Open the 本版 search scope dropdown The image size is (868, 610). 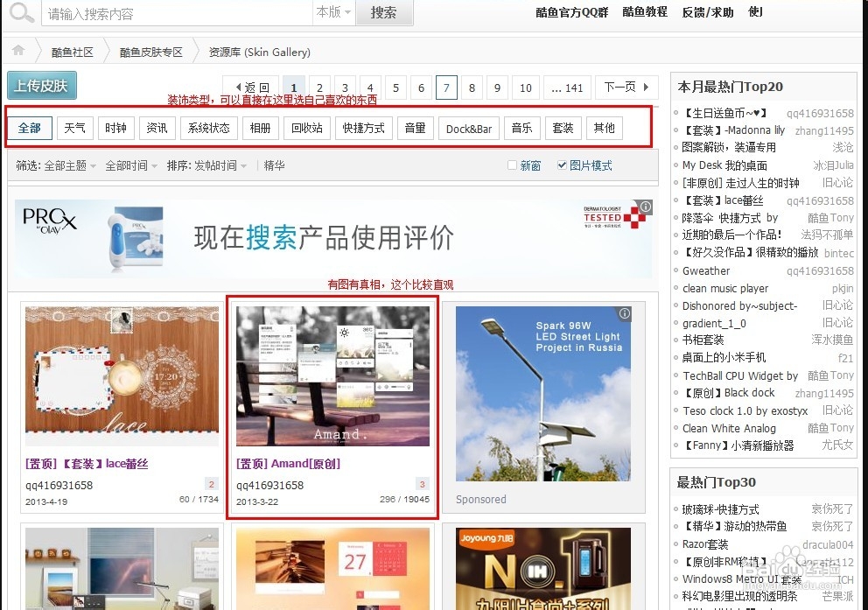[333, 12]
